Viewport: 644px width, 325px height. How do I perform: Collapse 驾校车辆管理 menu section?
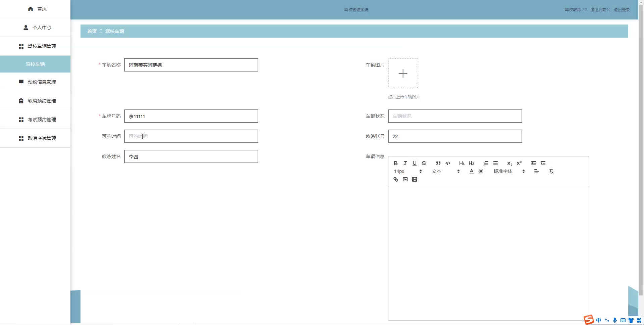pos(35,46)
